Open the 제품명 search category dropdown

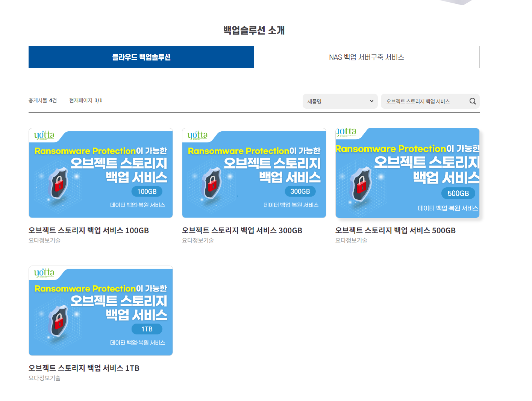(x=340, y=101)
